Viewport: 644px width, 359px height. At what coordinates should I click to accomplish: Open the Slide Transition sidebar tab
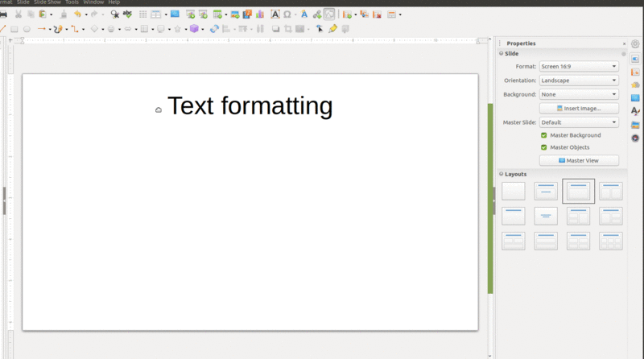635,72
